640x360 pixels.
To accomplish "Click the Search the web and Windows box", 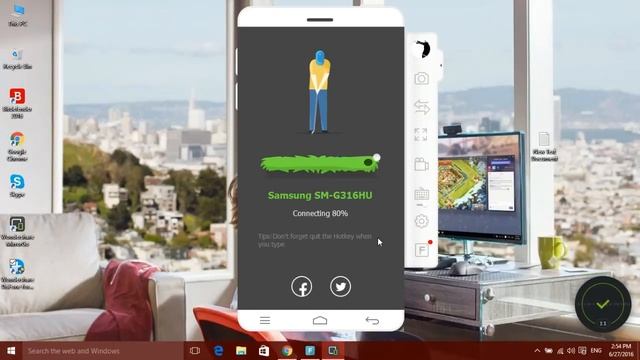I will [103, 351].
